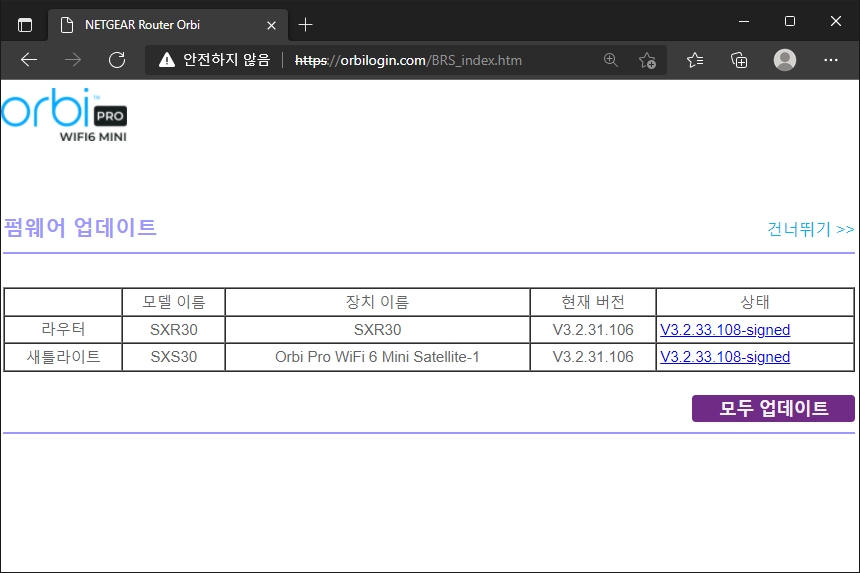
Task: Select the NETGEAR Router Orbi tab
Action: click(168, 25)
